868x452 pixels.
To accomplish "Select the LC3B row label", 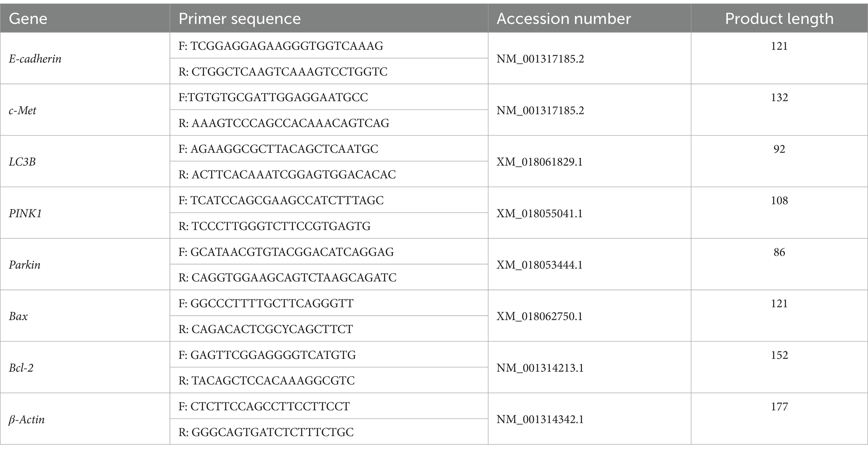I will (x=22, y=162).
